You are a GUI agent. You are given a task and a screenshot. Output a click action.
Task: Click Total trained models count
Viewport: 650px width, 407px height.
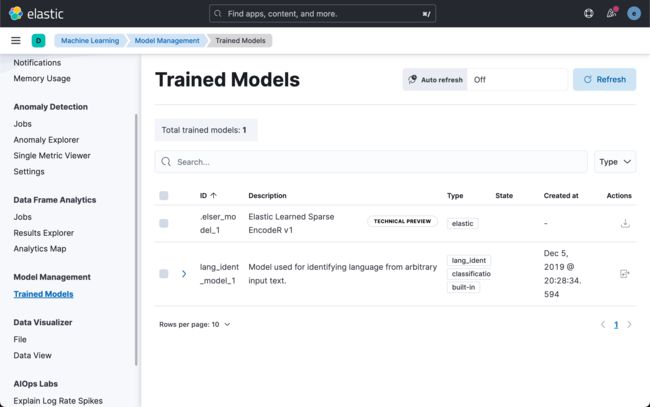tap(204, 130)
